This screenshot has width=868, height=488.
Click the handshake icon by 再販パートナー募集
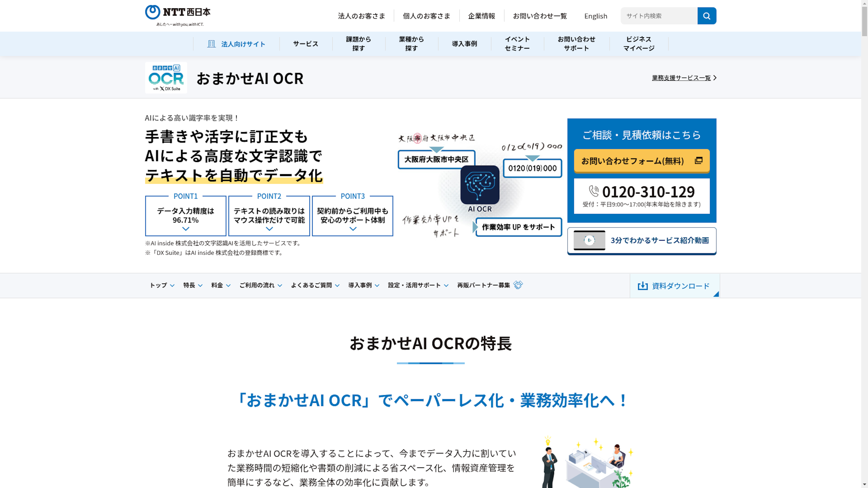[518, 285]
